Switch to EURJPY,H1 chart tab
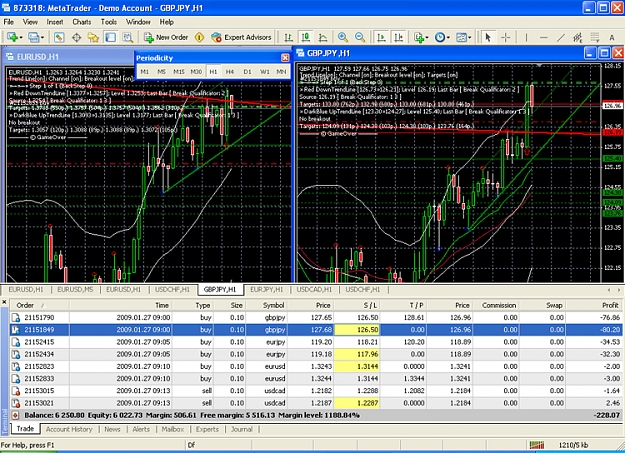Image resolution: width=625 pixels, height=453 pixels. 267,290
